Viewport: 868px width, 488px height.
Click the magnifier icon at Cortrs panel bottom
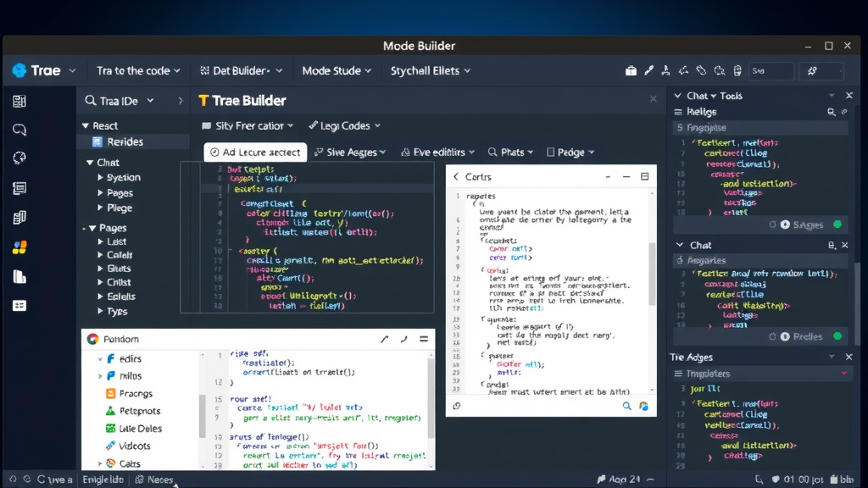tap(627, 407)
